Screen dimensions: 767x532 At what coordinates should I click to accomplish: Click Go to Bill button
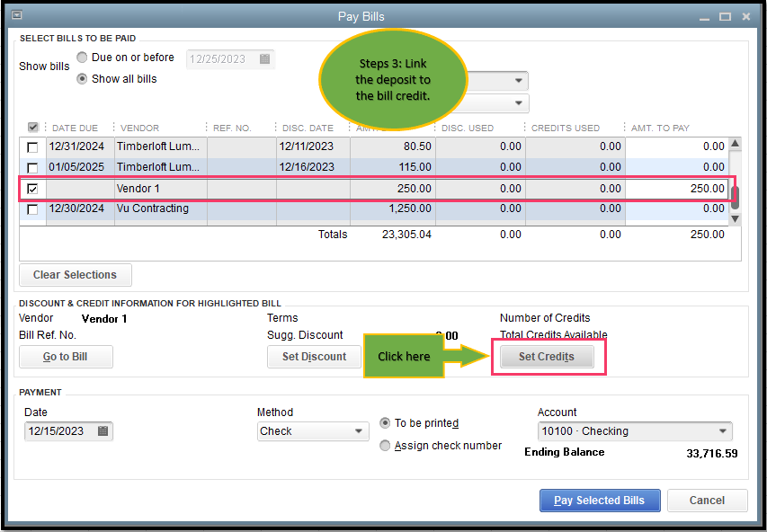(66, 357)
